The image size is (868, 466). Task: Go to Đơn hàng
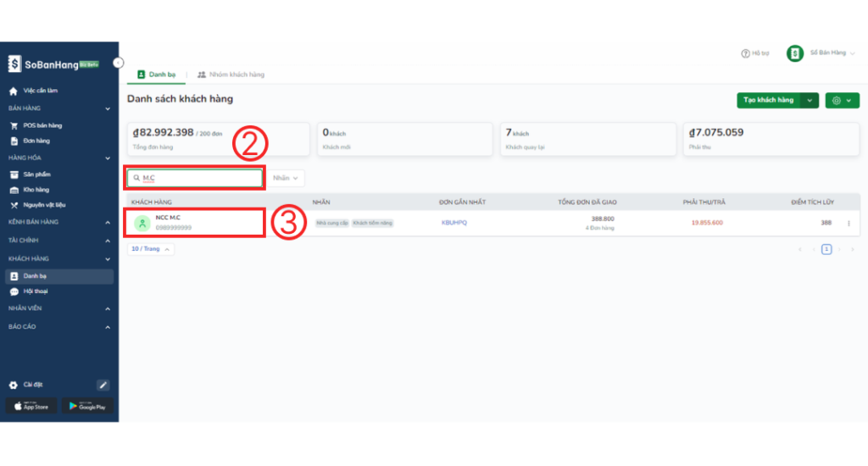click(36, 141)
